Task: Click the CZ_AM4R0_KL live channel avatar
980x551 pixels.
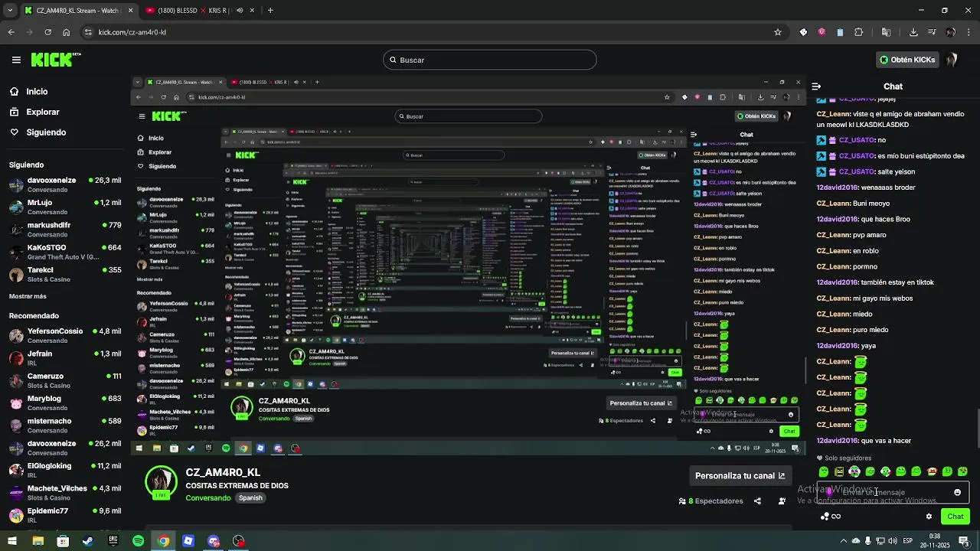Action: click(161, 483)
